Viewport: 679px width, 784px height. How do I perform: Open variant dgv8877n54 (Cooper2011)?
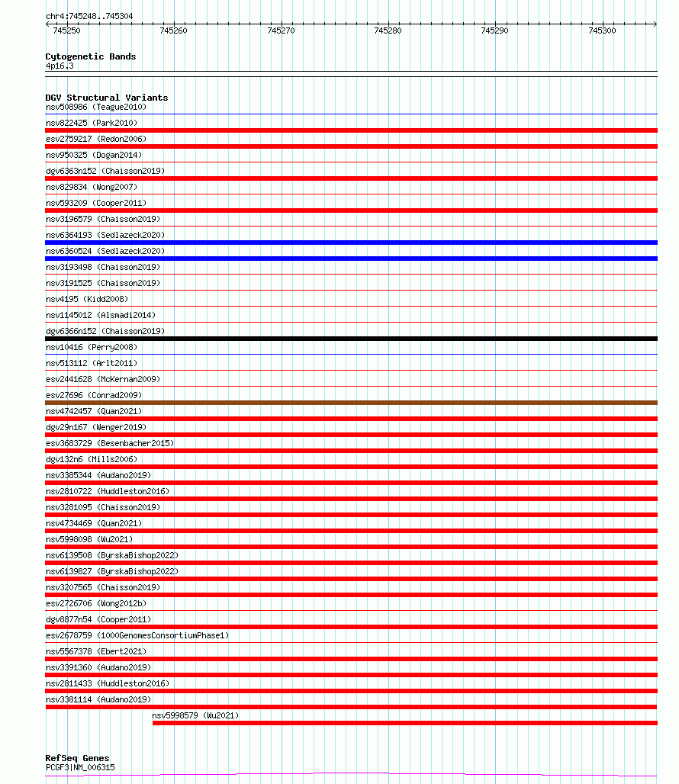point(98,619)
